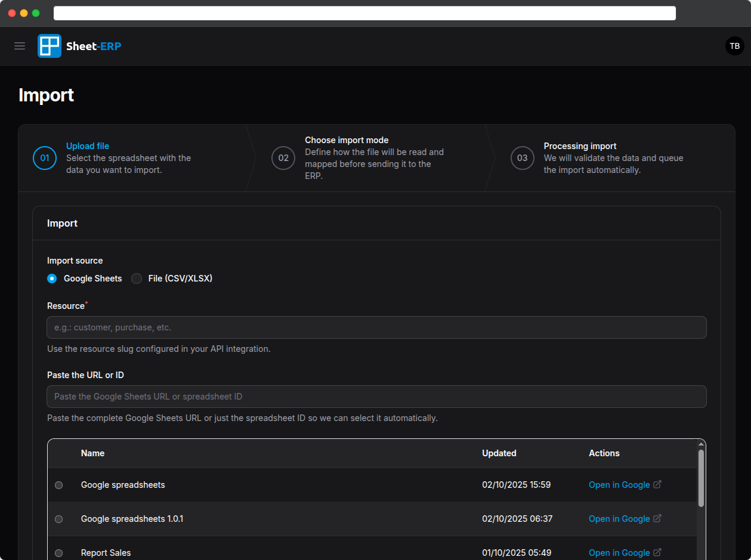Sort the table by the Name column
Screen dimensions: 751x560
[92, 453]
